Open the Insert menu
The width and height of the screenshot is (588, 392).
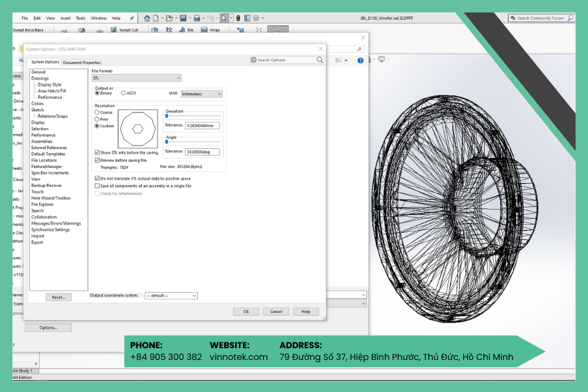pyautogui.click(x=65, y=18)
